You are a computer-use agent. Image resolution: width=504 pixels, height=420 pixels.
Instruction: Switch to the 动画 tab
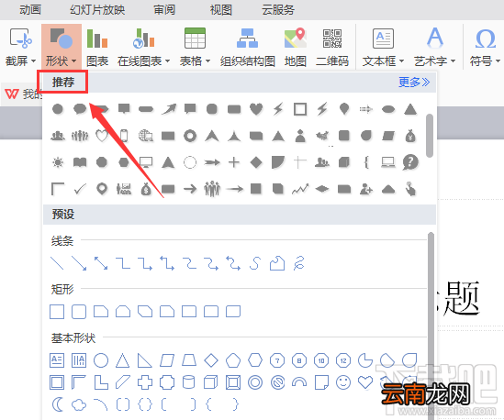[30, 10]
